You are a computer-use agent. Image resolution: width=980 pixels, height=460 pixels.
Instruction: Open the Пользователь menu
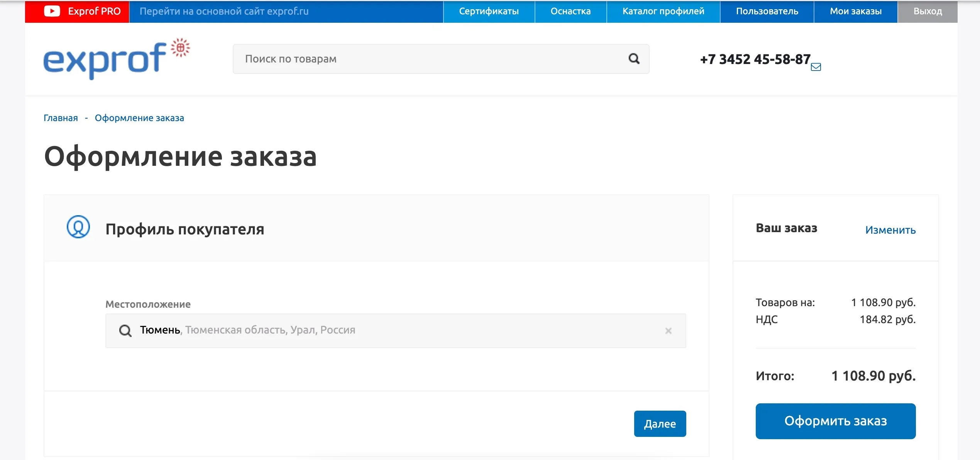pyautogui.click(x=767, y=11)
